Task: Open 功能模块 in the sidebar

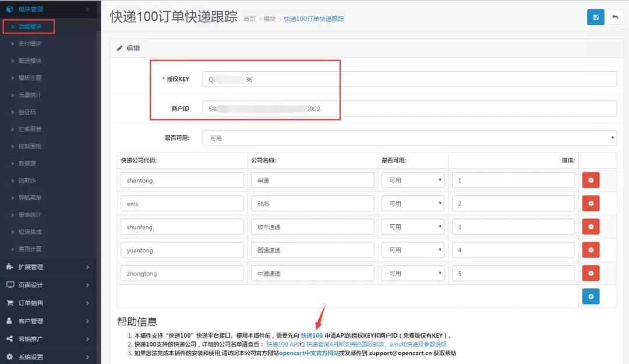Action: (x=30, y=26)
